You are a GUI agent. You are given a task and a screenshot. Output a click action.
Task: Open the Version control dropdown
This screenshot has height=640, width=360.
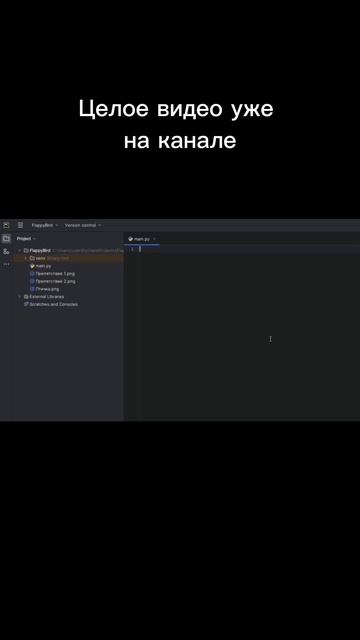(83, 225)
